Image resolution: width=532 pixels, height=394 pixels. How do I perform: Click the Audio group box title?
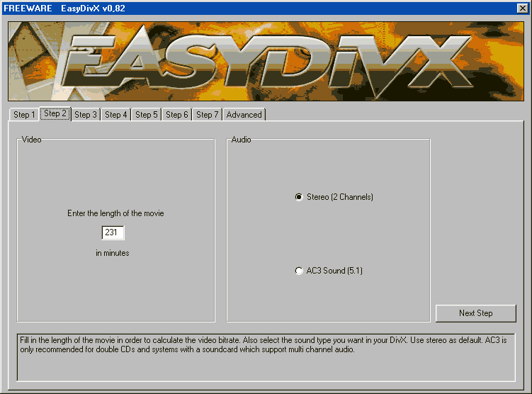click(242, 140)
